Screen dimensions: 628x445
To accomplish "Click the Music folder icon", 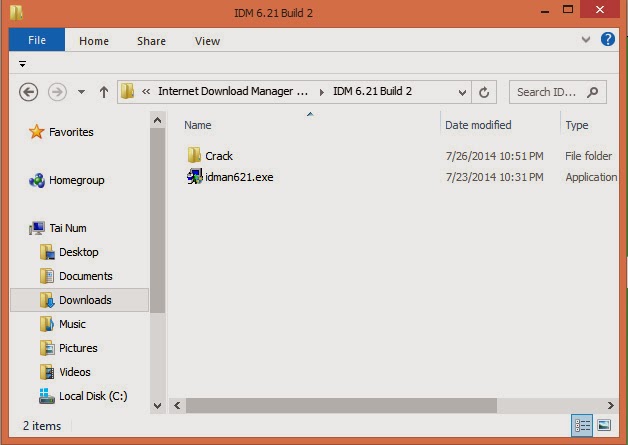I will tap(47, 324).
